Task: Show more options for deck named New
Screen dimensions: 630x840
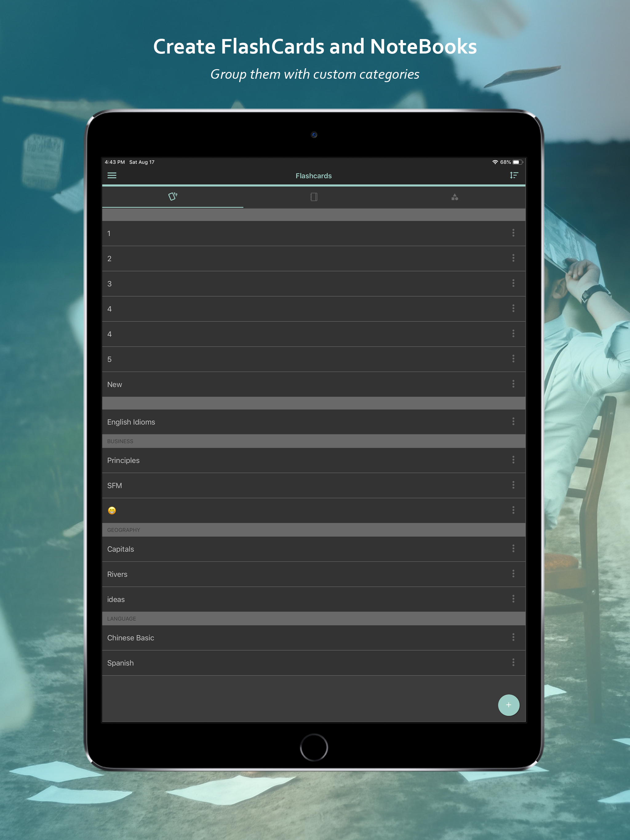Action: 513,384
